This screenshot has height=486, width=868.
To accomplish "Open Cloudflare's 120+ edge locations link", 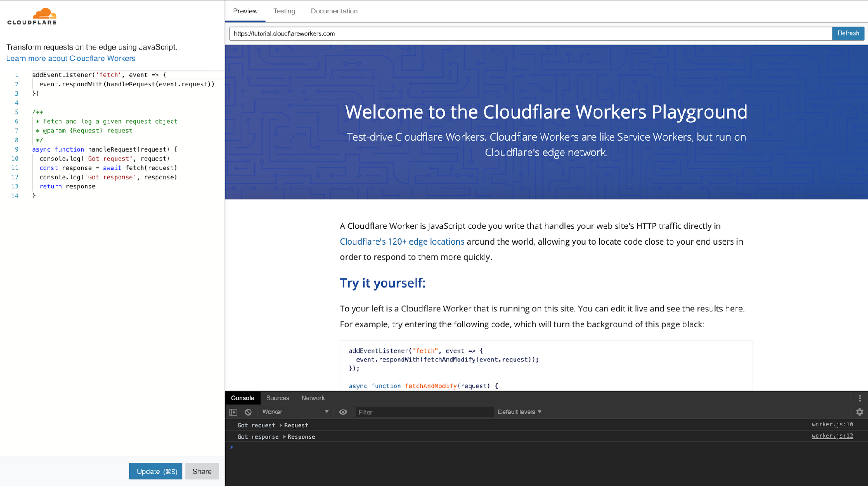I will point(402,242).
